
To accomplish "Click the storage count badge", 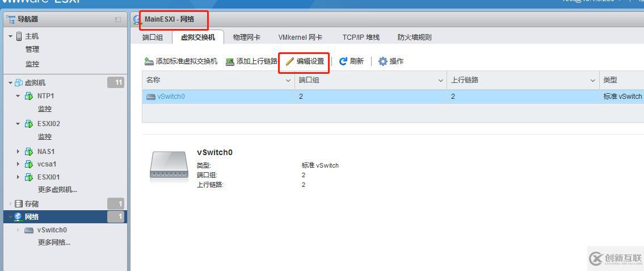I will point(116,203).
